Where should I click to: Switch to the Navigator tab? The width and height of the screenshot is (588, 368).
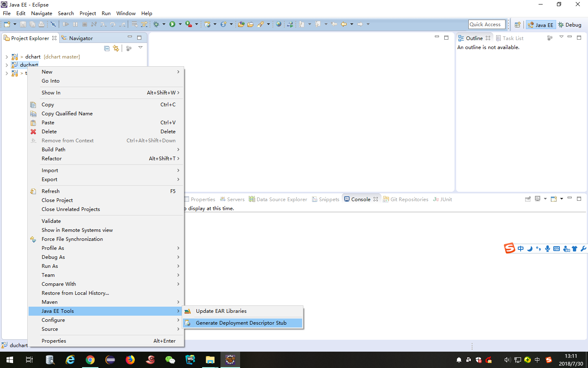tap(77, 38)
